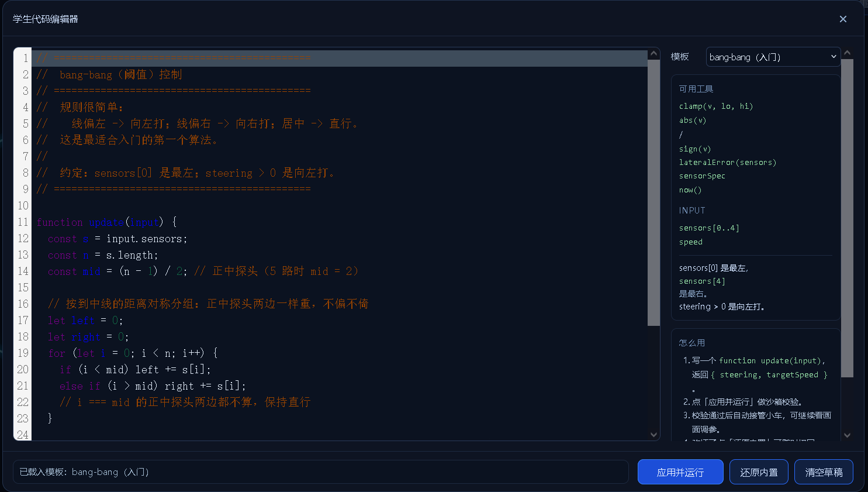
Task: Click now() tool entry
Action: [x=690, y=190]
